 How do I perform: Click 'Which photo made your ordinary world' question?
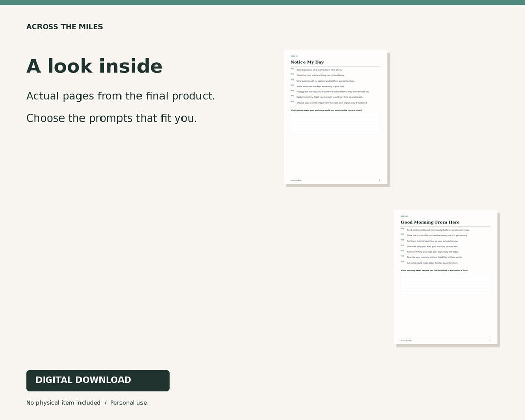(x=326, y=110)
